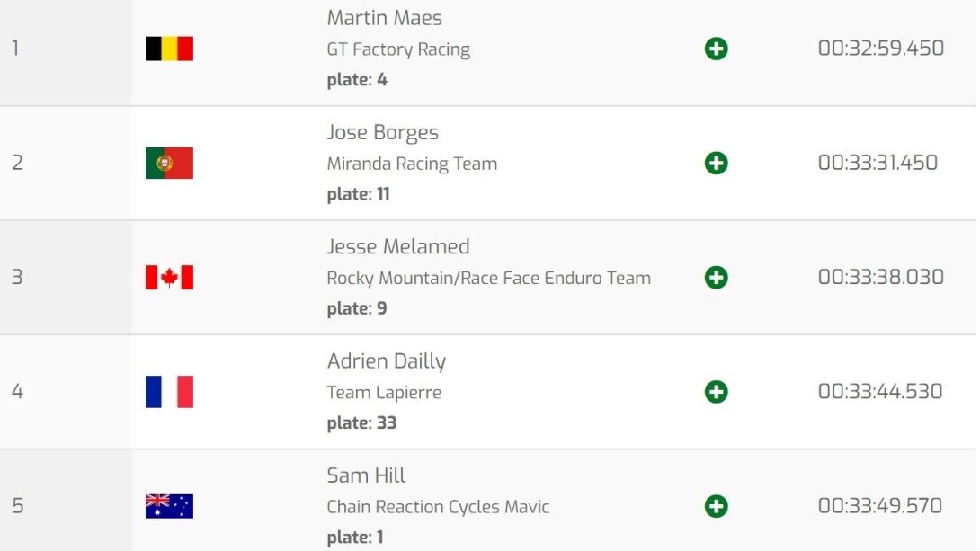Screen dimensions: 980x551
Task: Select rider name Jesse Melamed
Action: (397, 247)
